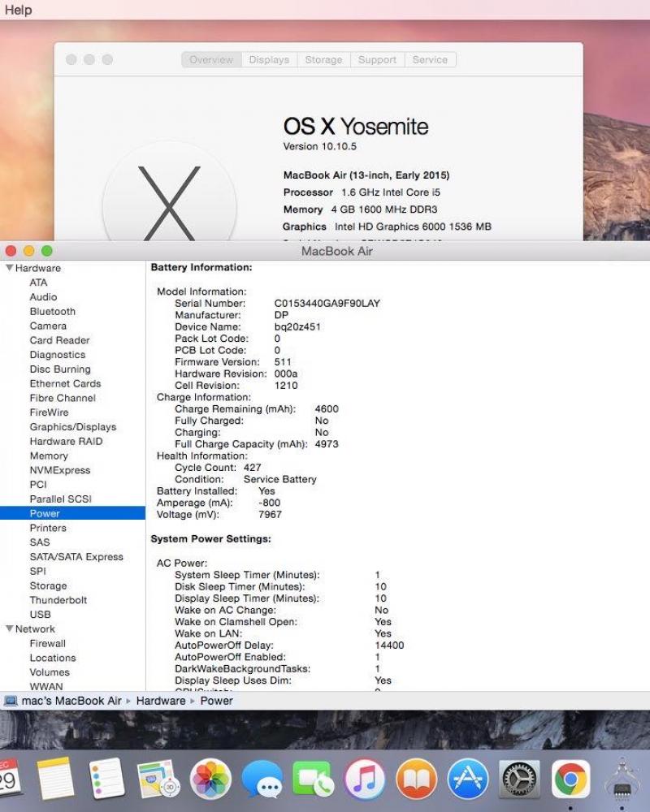Click the Full Charge Capacity value 4973

(x=327, y=444)
